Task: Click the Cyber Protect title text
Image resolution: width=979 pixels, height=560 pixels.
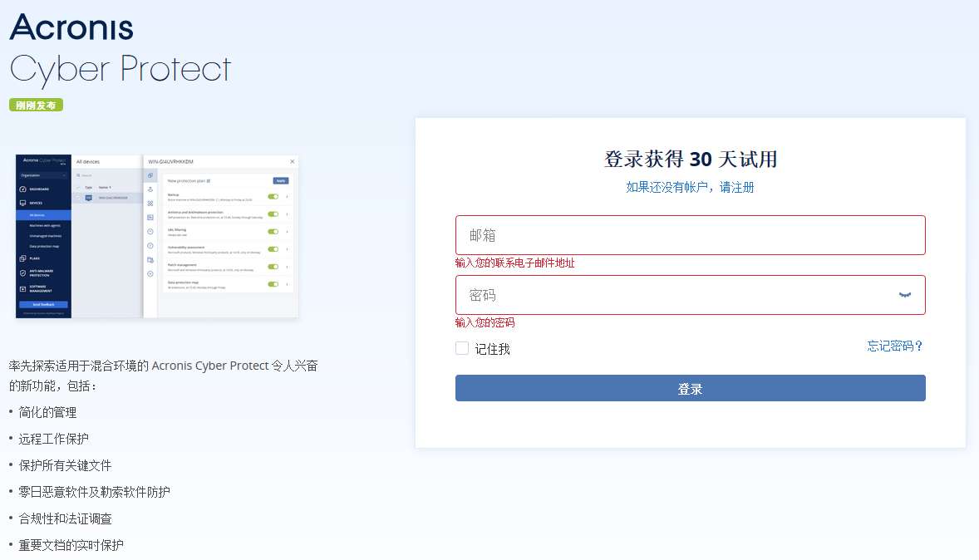Action: 121,70
